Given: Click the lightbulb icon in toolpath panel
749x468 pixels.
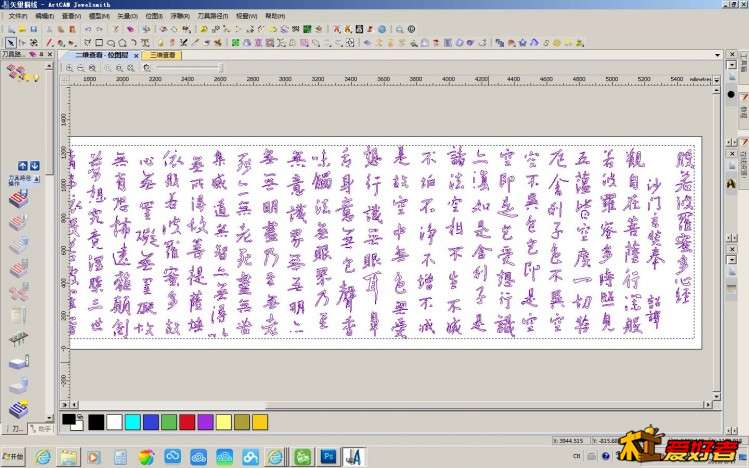Looking at the screenshot, I should click(35, 76).
